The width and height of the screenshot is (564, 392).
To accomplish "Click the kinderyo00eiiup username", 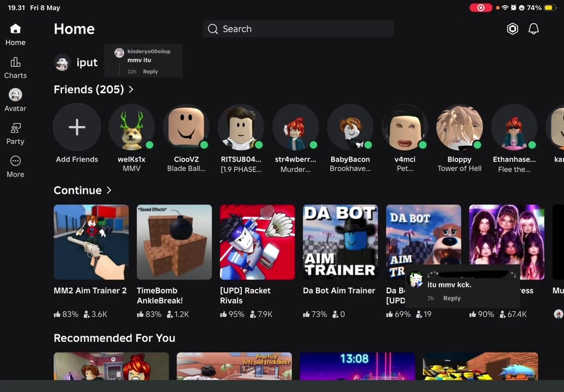I will tap(149, 51).
